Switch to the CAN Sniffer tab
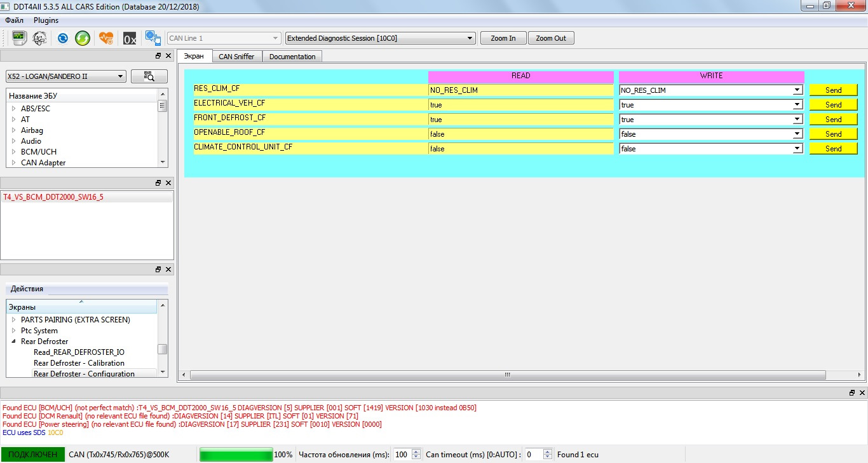This screenshot has width=868, height=463. pyautogui.click(x=236, y=57)
